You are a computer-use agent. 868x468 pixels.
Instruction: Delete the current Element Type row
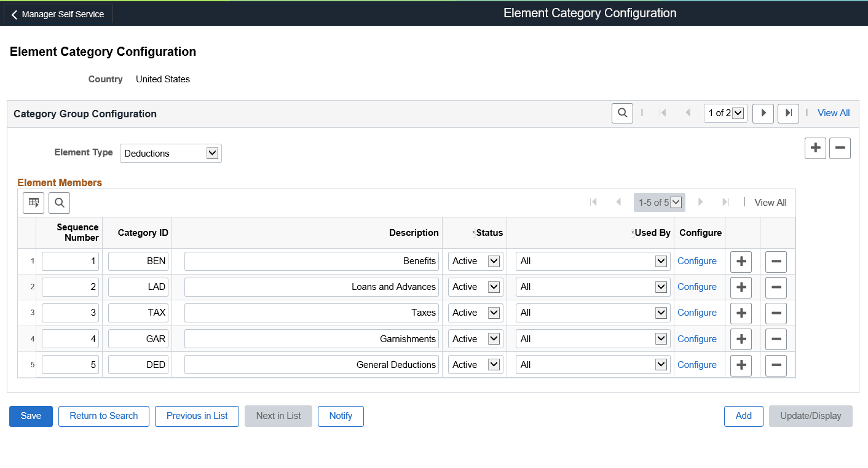pyautogui.click(x=840, y=148)
